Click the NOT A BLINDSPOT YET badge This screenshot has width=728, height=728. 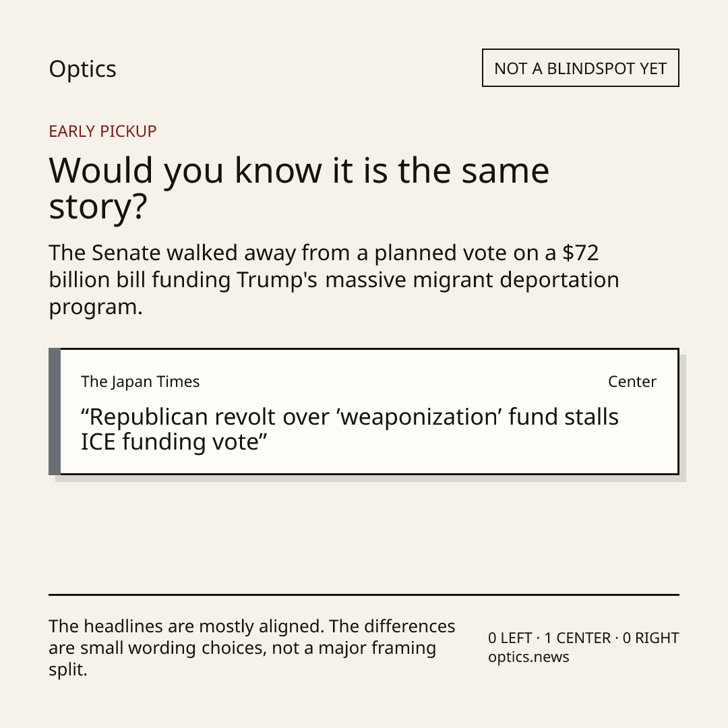pos(580,68)
